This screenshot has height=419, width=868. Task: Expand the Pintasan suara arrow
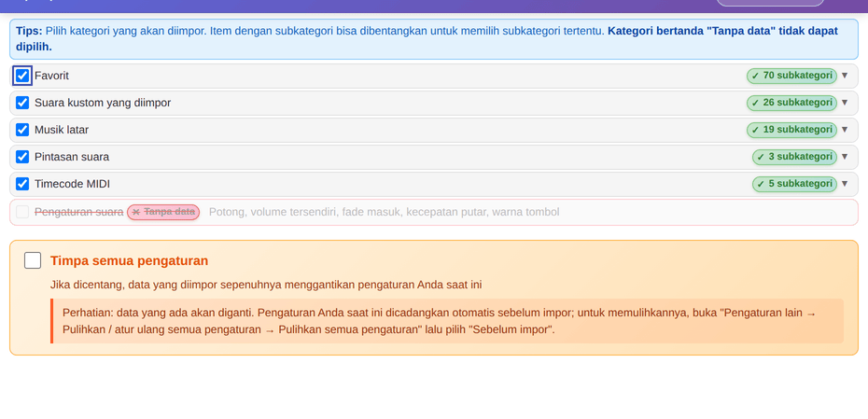click(x=844, y=157)
